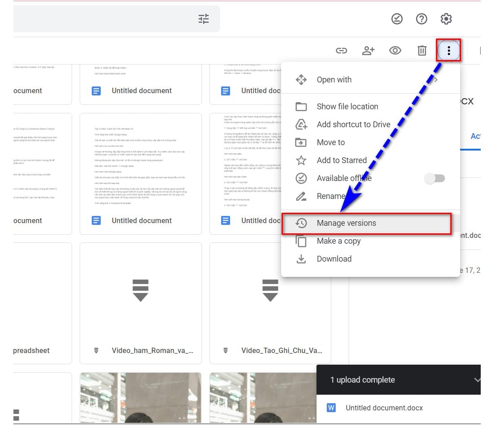Select the Video_ham_Roman_va file thumbnail
This screenshot has width=487, height=448.
pos(141,291)
